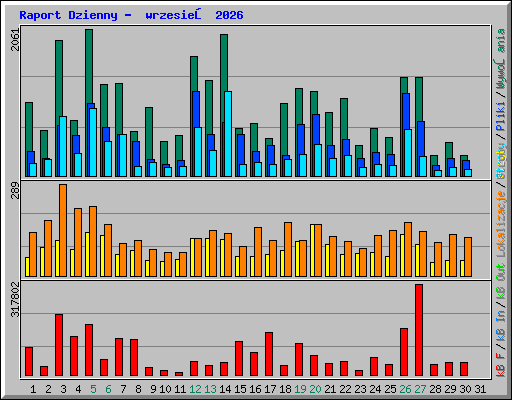This screenshot has height=400, width=512.
Task: Click the red "kB F" legend label
Action: pyautogui.click(x=501, y=365)
